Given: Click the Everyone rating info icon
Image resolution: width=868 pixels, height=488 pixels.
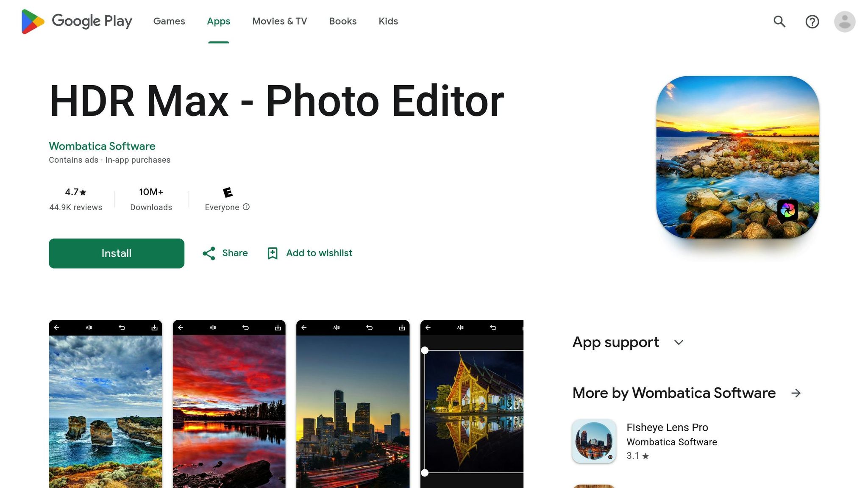Looking at the screenshot, I should 246,207.
